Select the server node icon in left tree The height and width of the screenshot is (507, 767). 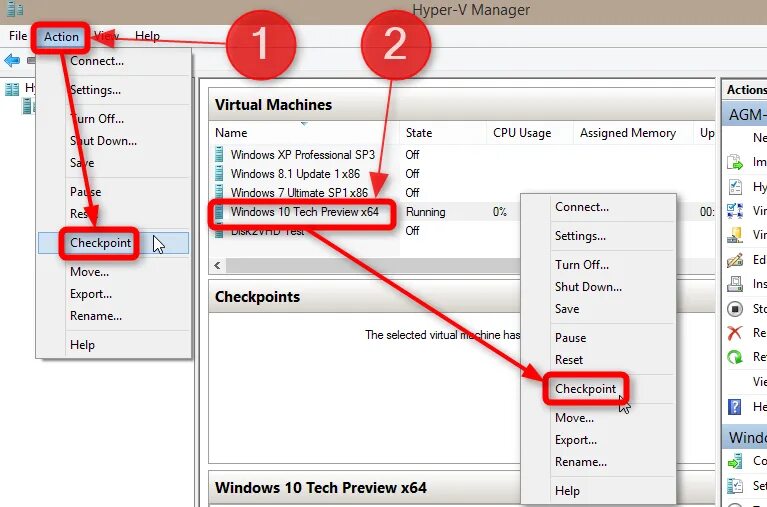[27, 106]
